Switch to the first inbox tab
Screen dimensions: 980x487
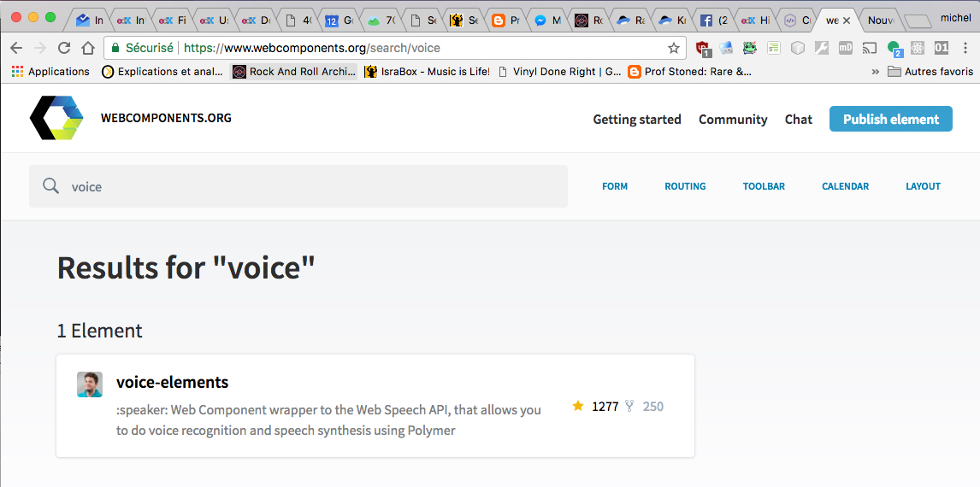(90, 21)
